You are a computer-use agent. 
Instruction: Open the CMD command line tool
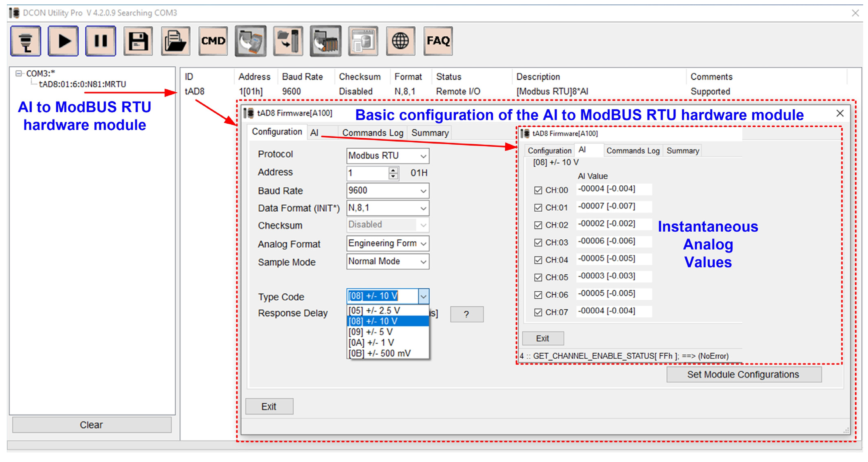click(x=213, y=41)
